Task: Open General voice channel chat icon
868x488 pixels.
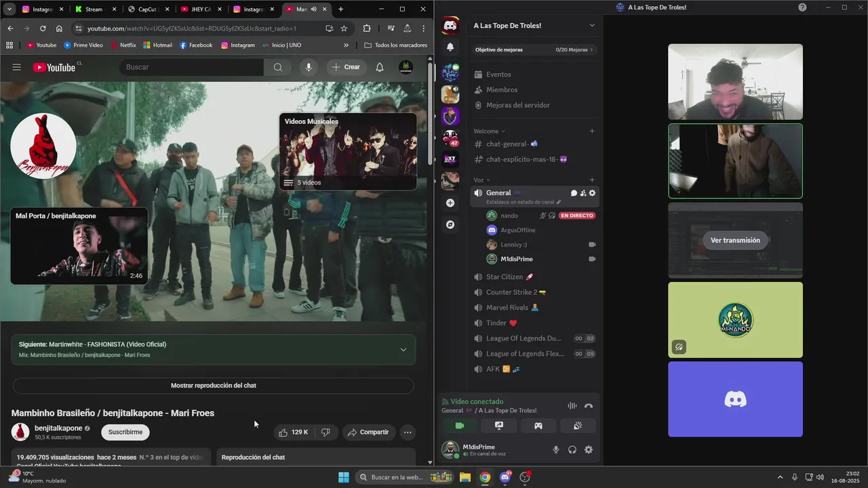Action: click(574, 193)
